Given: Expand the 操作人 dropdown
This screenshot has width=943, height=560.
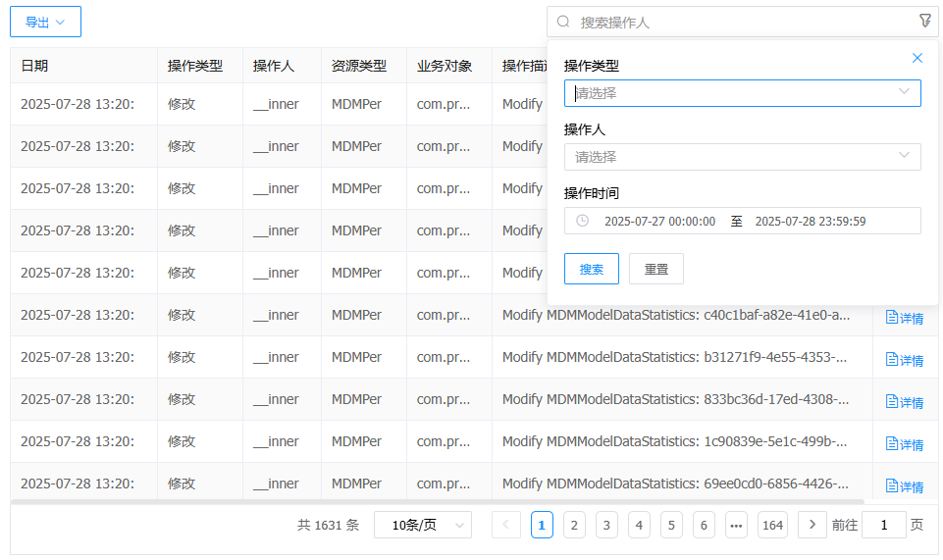Looking at the screenshot, I should (x=742, y=157).
